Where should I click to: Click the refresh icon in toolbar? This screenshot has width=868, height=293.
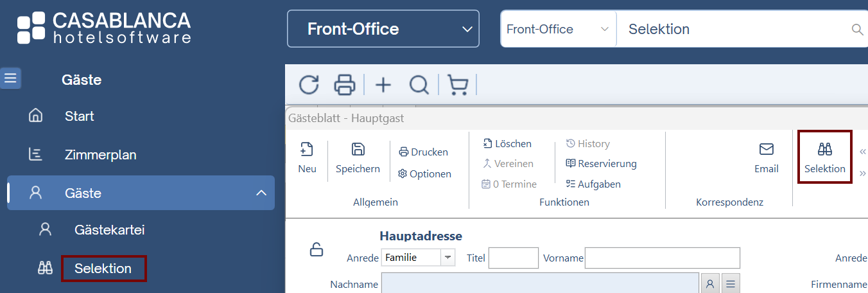coord(309,85)
